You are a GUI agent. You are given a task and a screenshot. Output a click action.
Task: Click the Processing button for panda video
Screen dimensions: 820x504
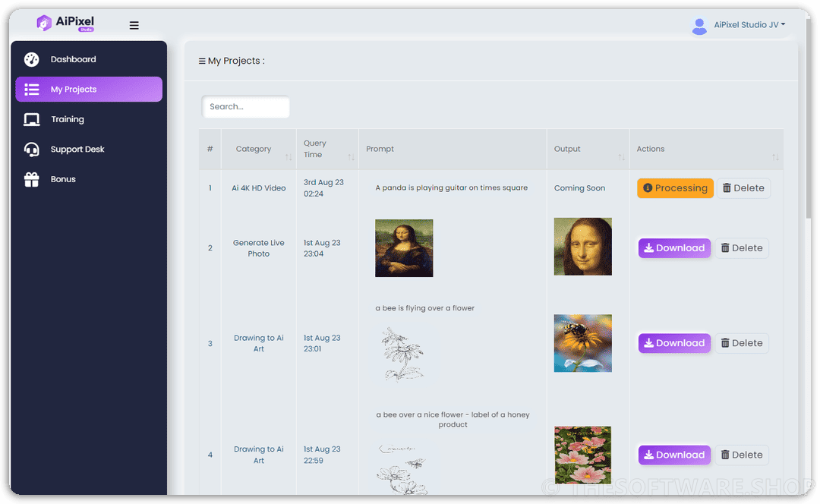675,188
